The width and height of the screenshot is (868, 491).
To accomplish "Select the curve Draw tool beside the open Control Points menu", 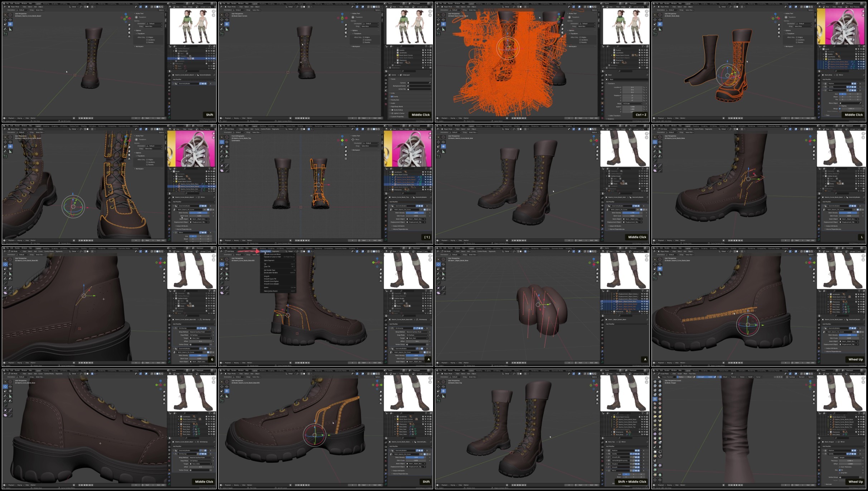I will 222,279.
